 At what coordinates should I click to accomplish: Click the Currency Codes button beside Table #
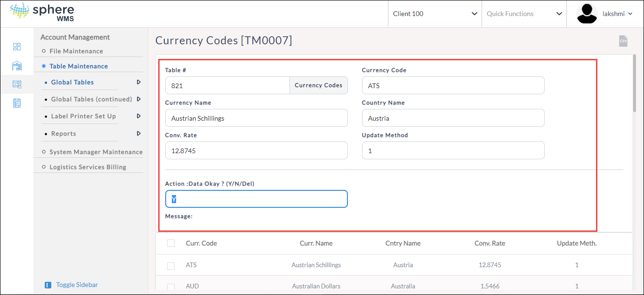click(x=318, y=86)
